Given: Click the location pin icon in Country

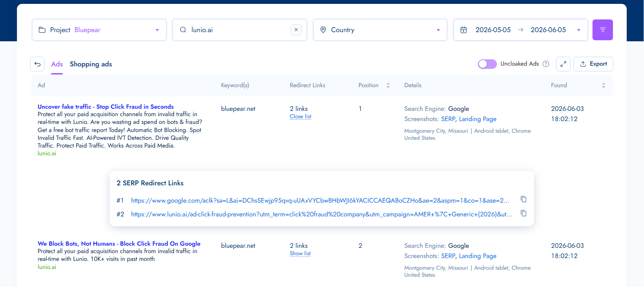Looking at the screenshot, I should tap(323, 30).
